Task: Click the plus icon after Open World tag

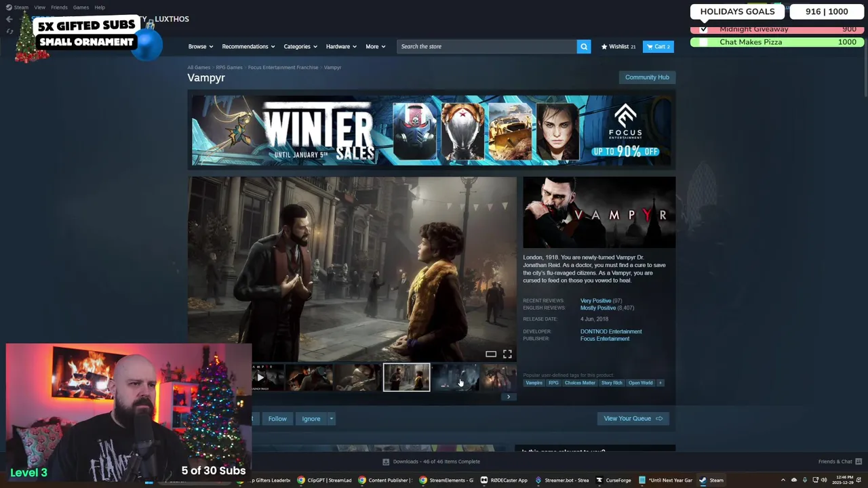Action: 660,383
